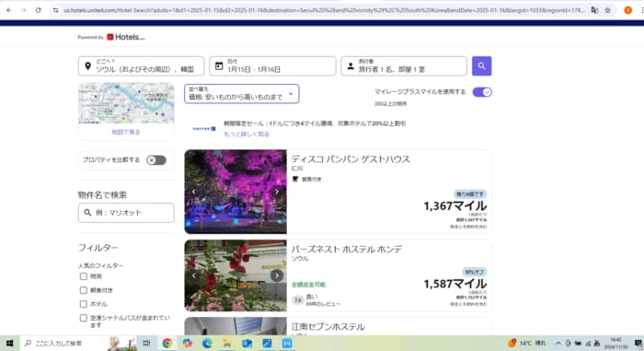This screenshot has width=644, height=351.
Task: Click in the 物件名で検索 input field
Action: point(126,213)
